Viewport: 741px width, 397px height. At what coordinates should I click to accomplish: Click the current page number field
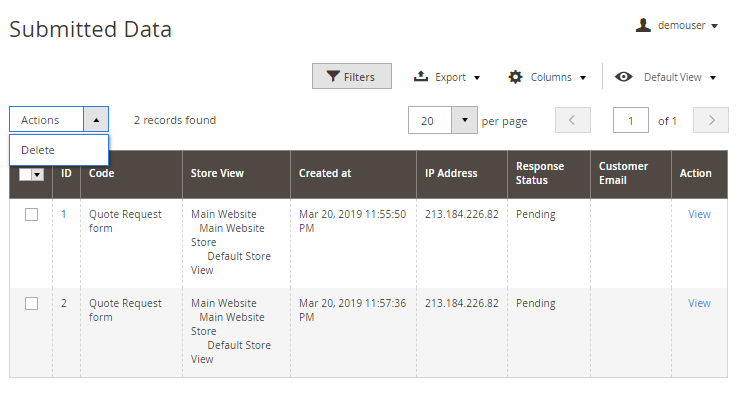(630, 120)
